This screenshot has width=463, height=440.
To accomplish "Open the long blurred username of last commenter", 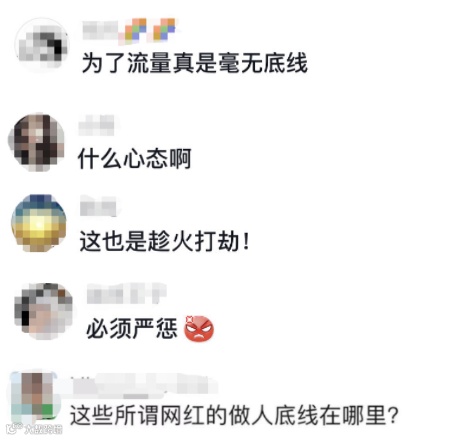I will (145, 386).
